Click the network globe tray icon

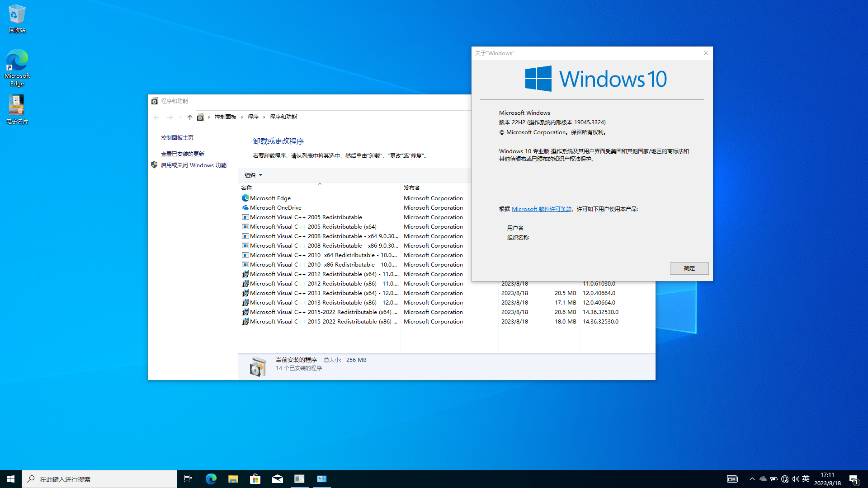(785, 479)
